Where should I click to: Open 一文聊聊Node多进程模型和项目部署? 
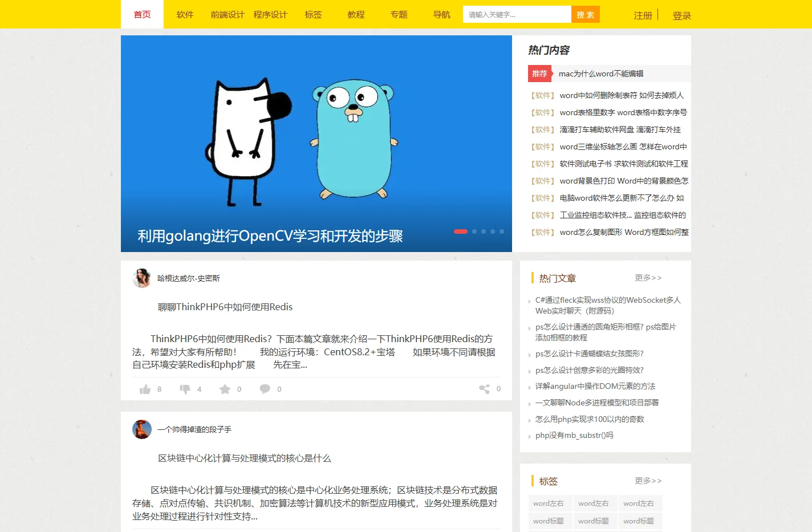tap(597, 403)
